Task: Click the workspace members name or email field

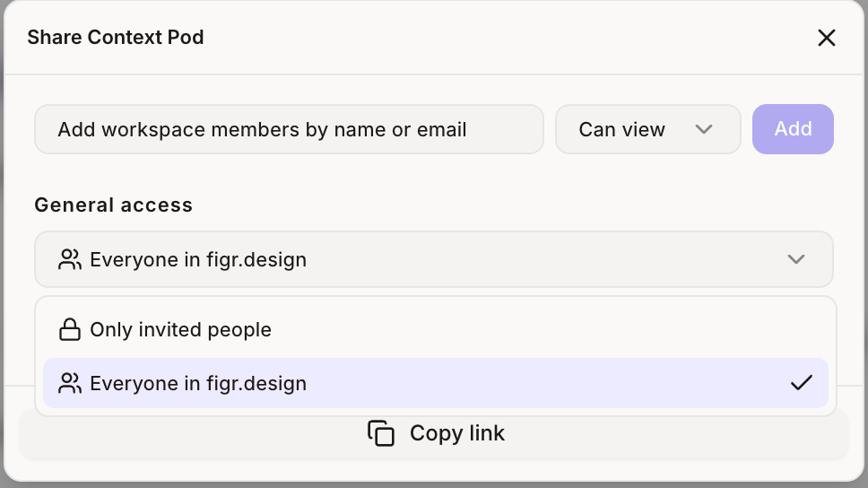Action: point(289,129)
